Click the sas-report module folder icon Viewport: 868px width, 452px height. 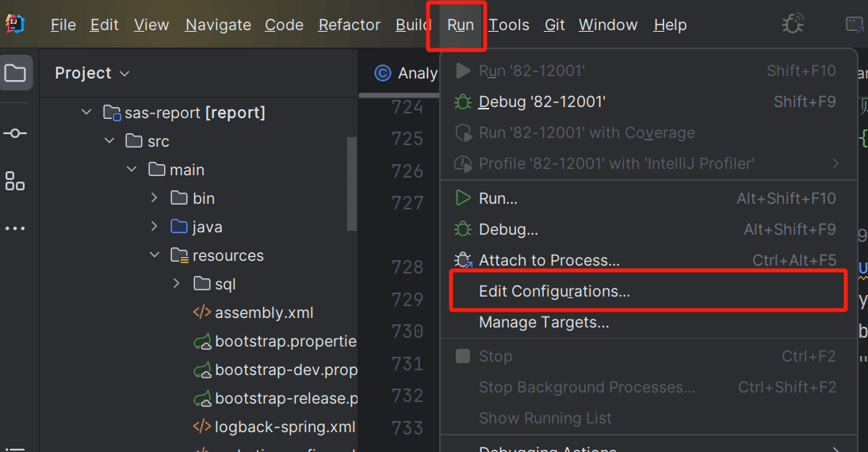tap(112, 113)
